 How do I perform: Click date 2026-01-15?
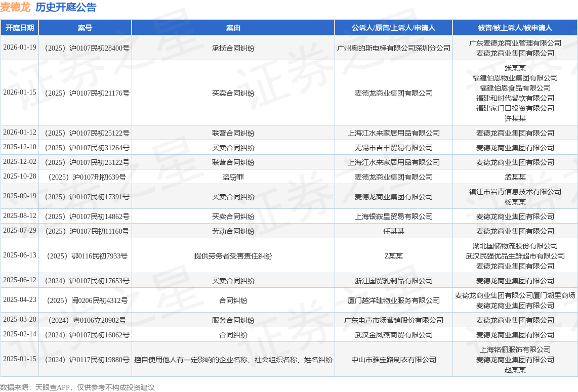coord(20,92)
